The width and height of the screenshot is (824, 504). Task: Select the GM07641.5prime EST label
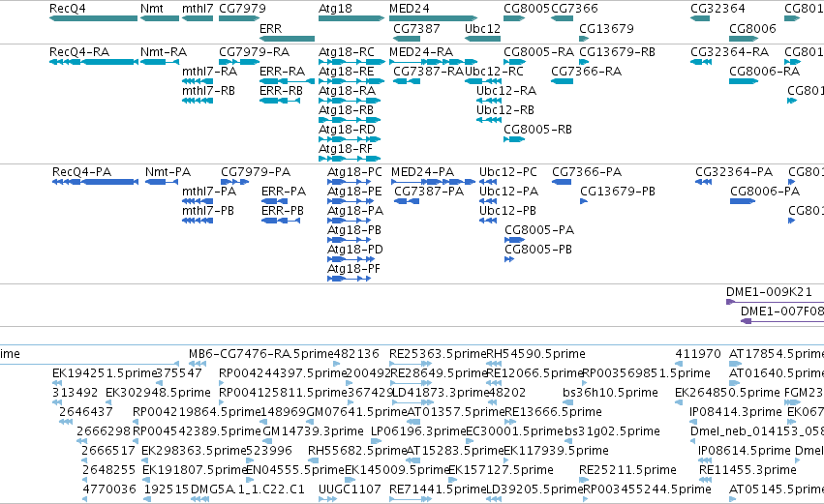click(x=357, y=413)
